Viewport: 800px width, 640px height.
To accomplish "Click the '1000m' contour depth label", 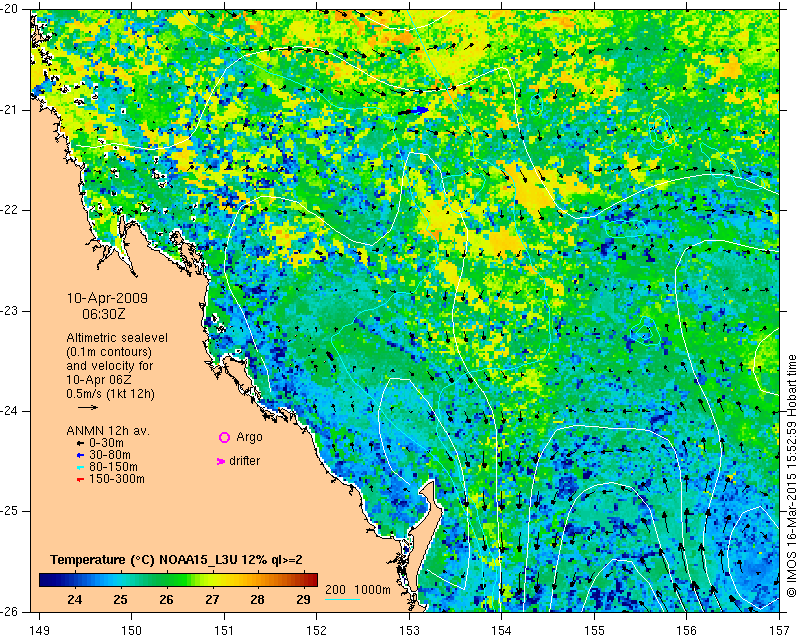I will 372,589.
